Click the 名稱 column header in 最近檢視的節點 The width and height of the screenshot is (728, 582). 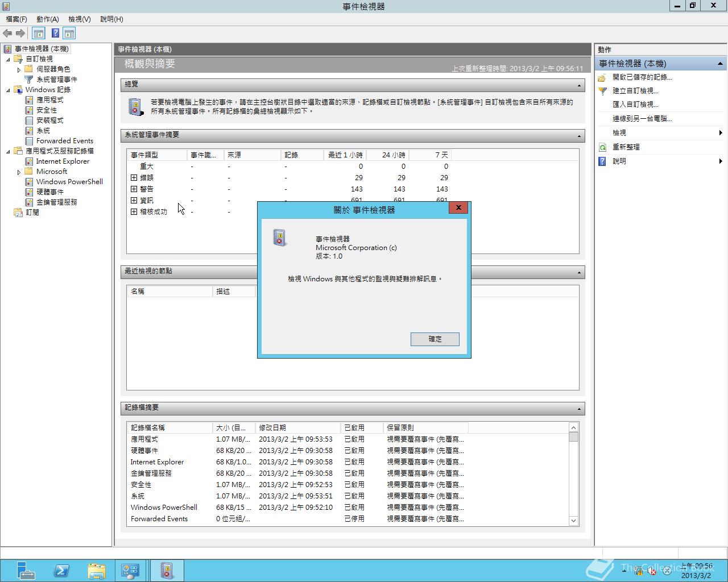(169, 292)
